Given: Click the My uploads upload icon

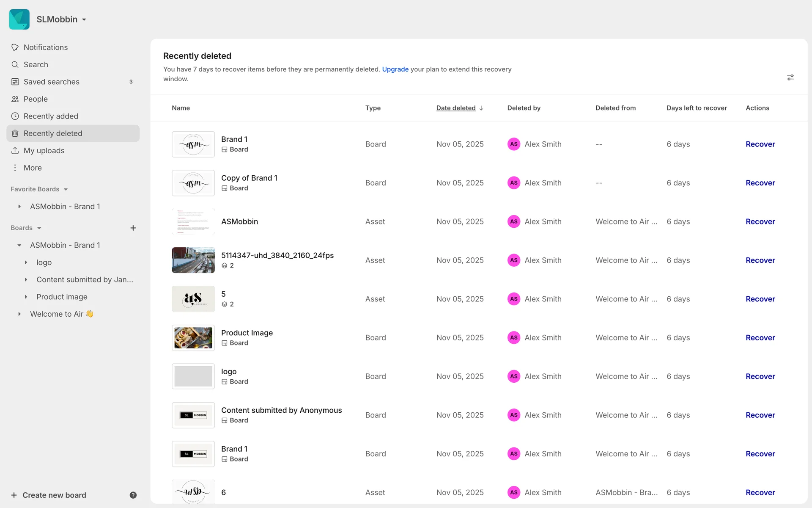Looking at the screenshot, I should 15,151.
